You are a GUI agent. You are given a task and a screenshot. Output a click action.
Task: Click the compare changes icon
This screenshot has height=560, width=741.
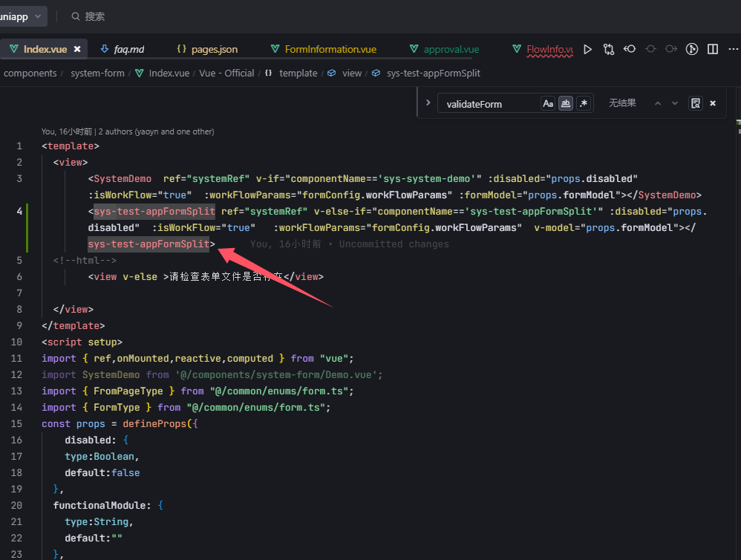[x=609, y=50]
